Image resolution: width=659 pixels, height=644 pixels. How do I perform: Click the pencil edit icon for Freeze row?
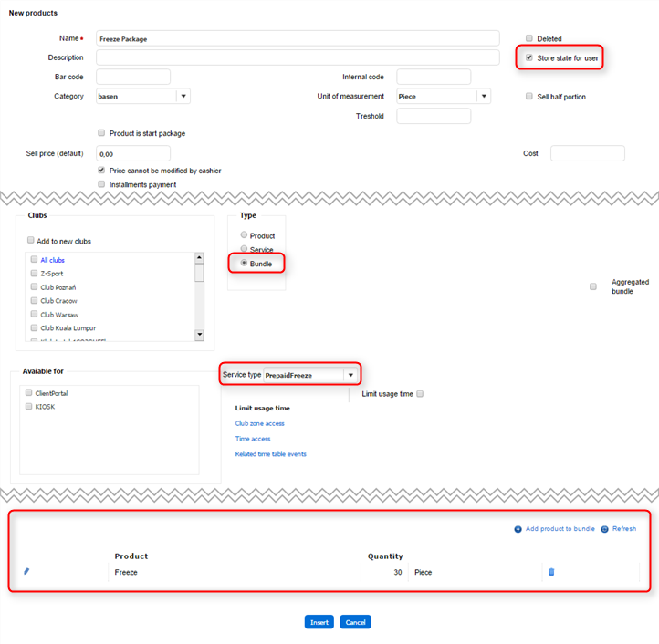pyautogui.click(x=26, y=572)
